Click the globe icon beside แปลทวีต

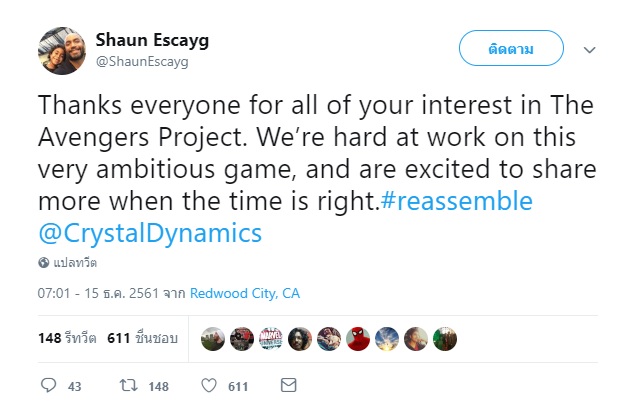[x=44, y=263]
